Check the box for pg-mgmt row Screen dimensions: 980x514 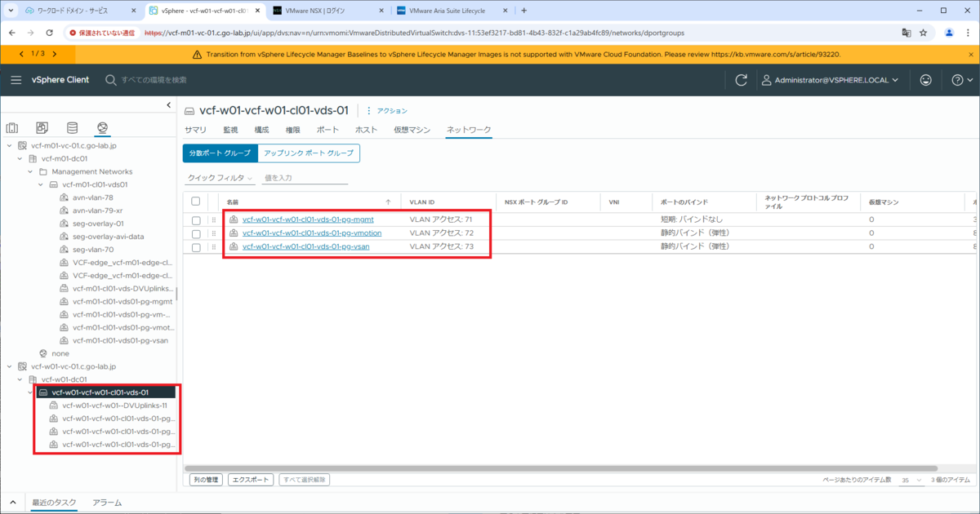click(x=196, y=220)
